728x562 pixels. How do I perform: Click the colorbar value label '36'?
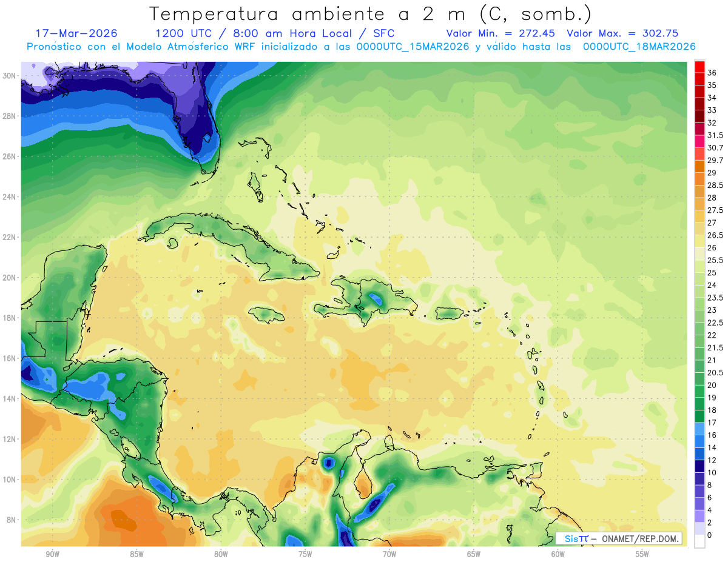(x=712, y=73)
